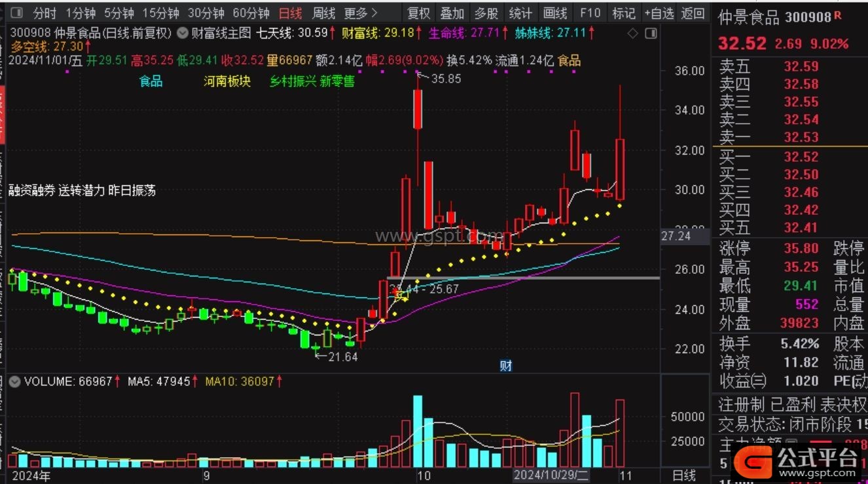Click the diamond icon in chart header
This screenshot has width=868, height=484.
pos(632,34)
